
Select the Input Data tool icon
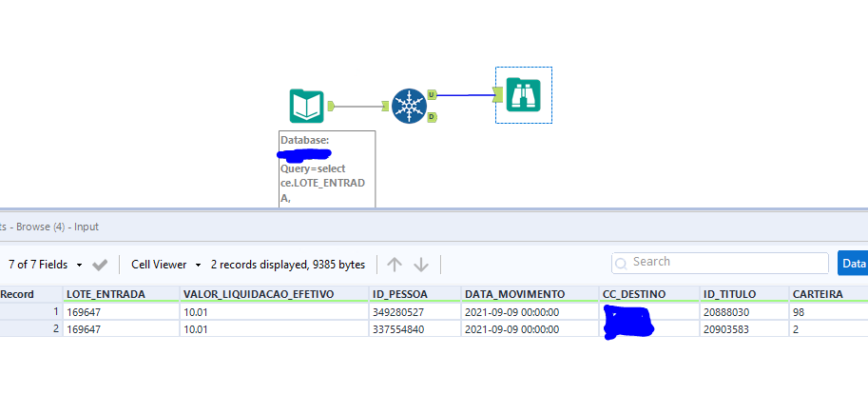point(307,106)
